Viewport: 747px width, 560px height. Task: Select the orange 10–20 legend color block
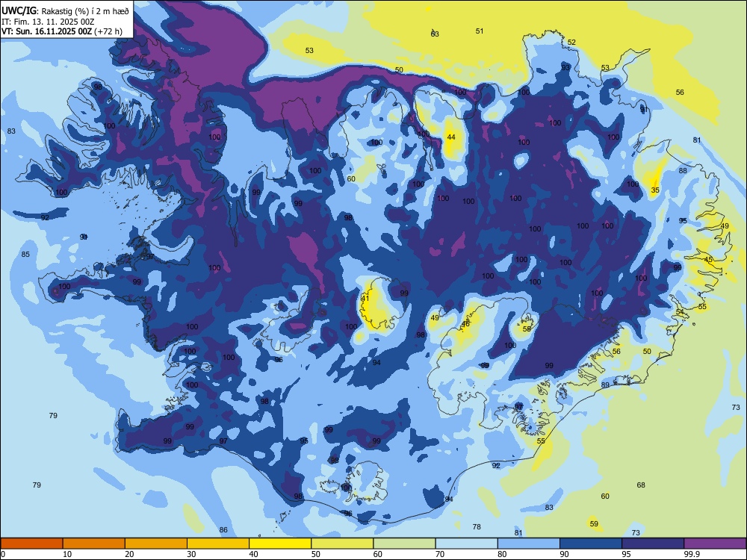pyautogui.click(x=94, y=544)
